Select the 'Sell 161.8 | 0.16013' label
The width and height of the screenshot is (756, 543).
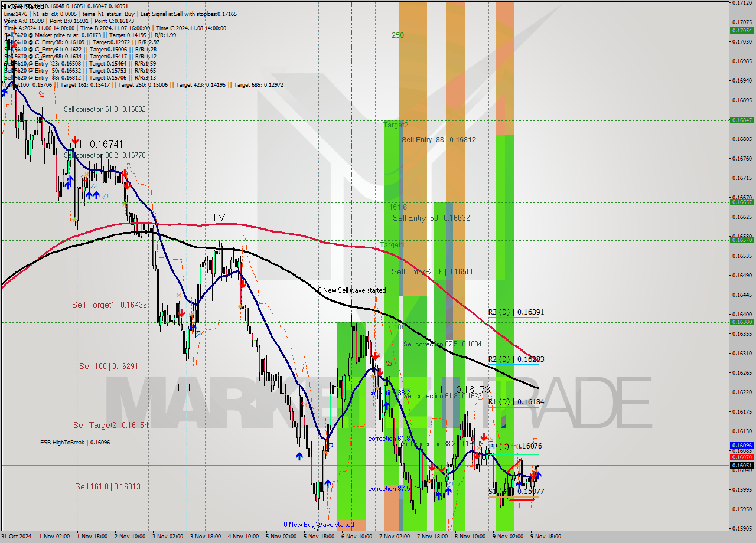pyautogui.click(x=107, y=486)
